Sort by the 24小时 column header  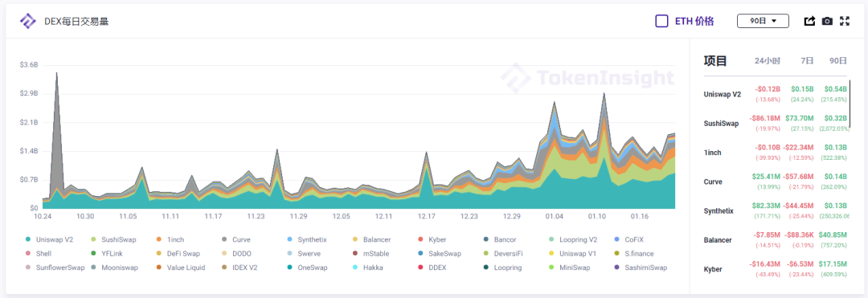(768, 61)
